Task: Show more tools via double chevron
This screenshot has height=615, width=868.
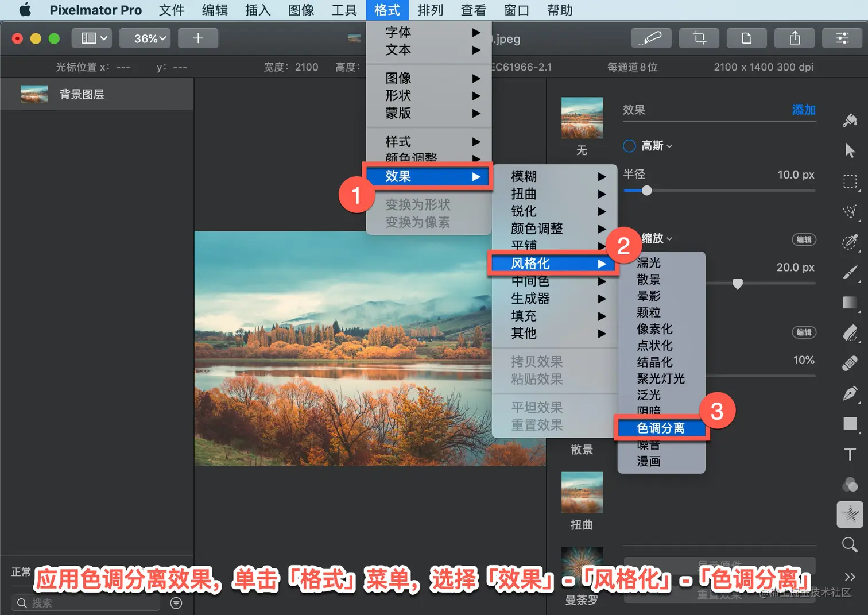Action: coord(850,577)
